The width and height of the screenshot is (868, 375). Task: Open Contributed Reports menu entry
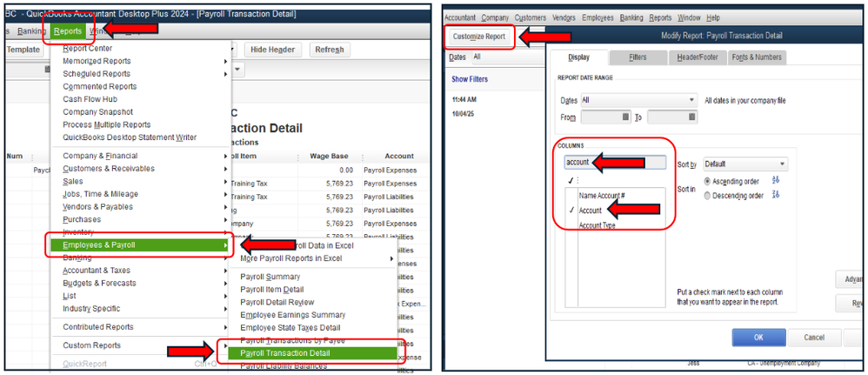98,327
